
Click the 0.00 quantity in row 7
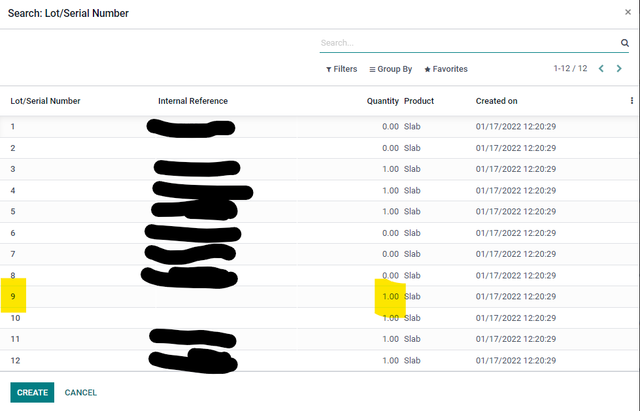pyautogui.click(x=391, y=254)
